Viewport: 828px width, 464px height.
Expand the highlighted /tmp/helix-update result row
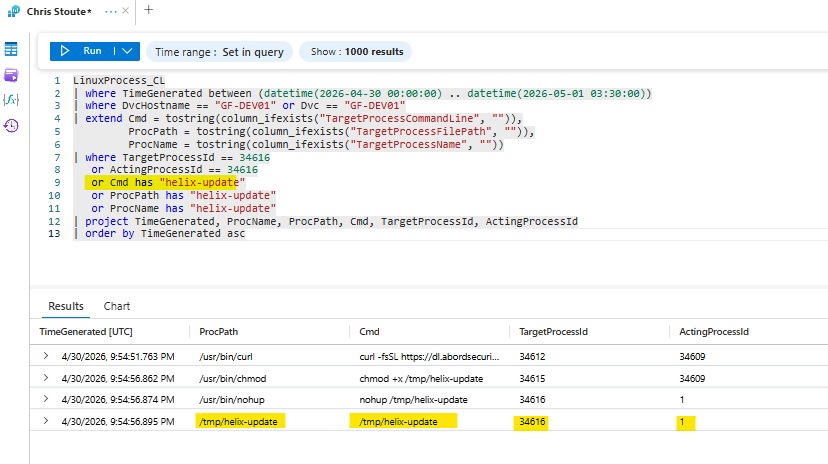(46, 421)
